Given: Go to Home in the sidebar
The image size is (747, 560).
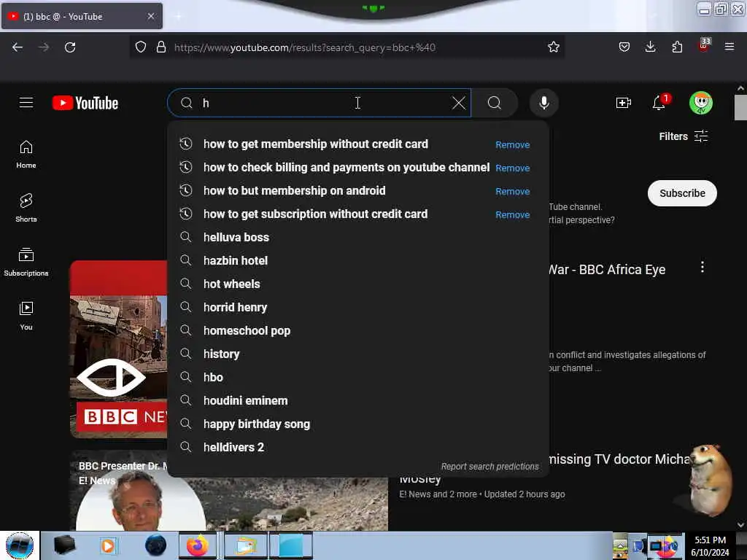Looking at the screenshot, I should point(26,155).
